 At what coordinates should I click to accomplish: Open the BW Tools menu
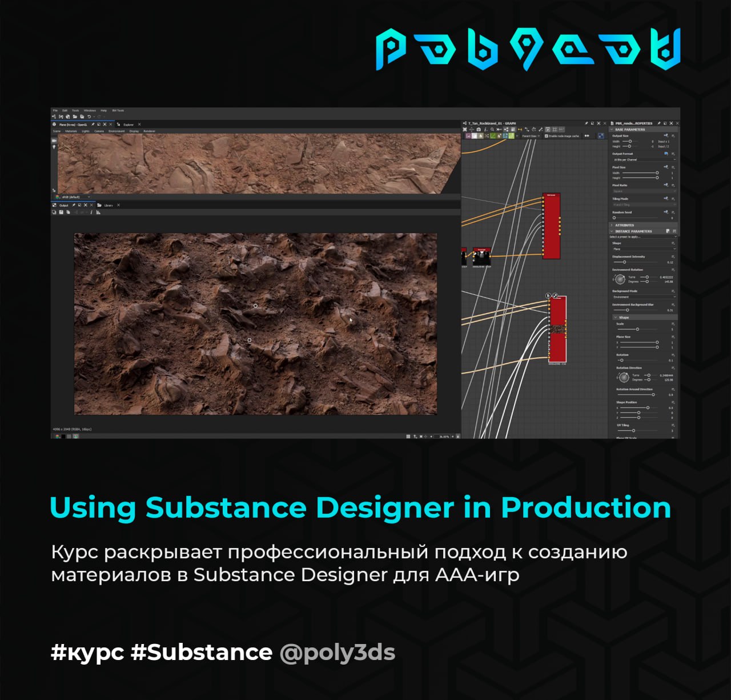[118, 111]
